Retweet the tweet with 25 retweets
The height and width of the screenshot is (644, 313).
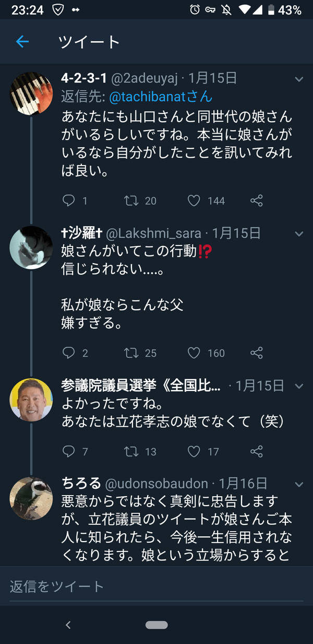tap(131, 353)
